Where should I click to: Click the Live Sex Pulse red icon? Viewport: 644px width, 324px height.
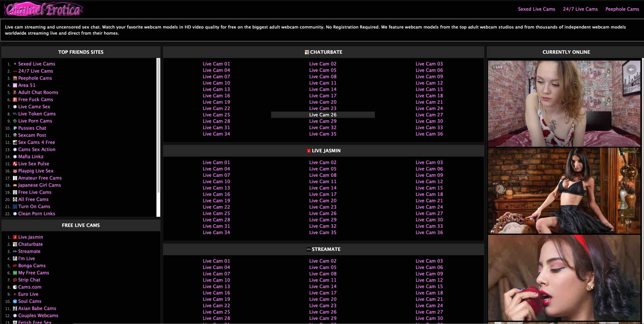(15, 164)
